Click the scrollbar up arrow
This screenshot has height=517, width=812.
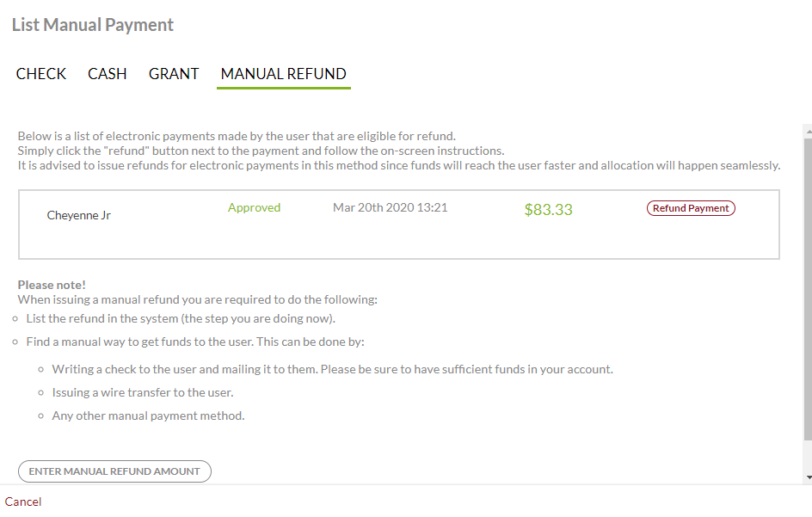tap(807, 129)
